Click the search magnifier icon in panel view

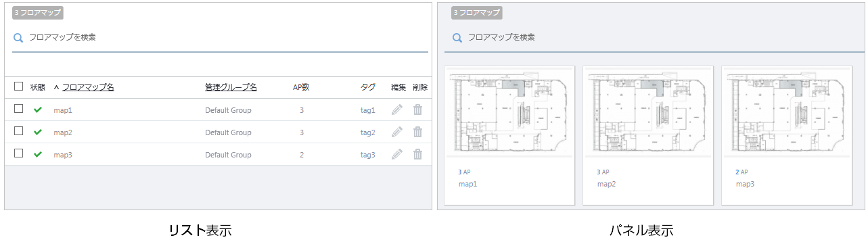(457, 38)
